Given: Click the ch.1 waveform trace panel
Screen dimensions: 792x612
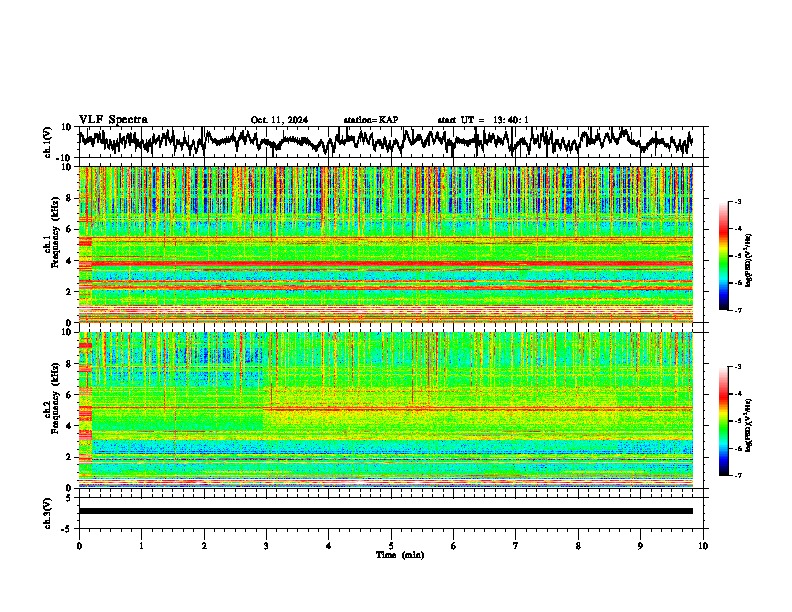Looking at the screenshot, I should pyautogui.click(x=393, y=142).
